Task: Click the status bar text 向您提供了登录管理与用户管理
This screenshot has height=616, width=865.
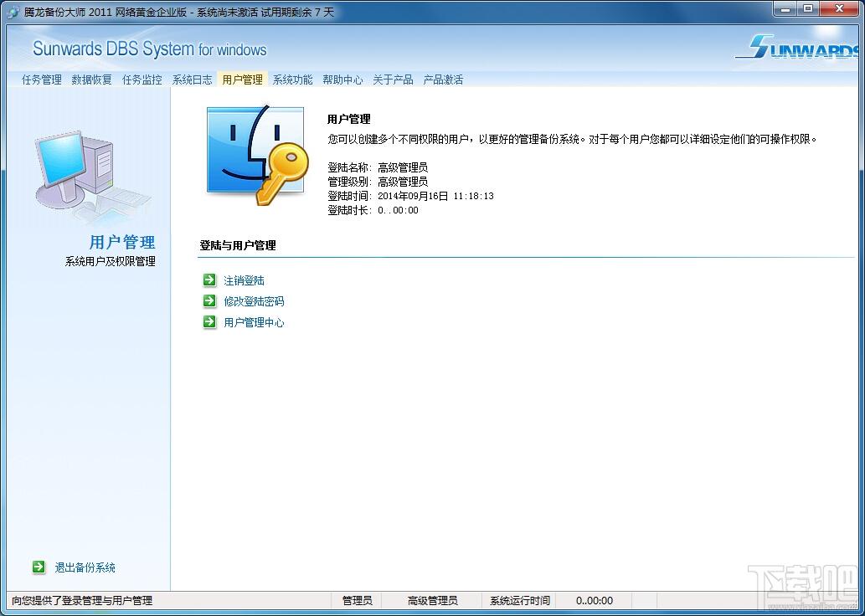Action: click(x=82, y=601)
